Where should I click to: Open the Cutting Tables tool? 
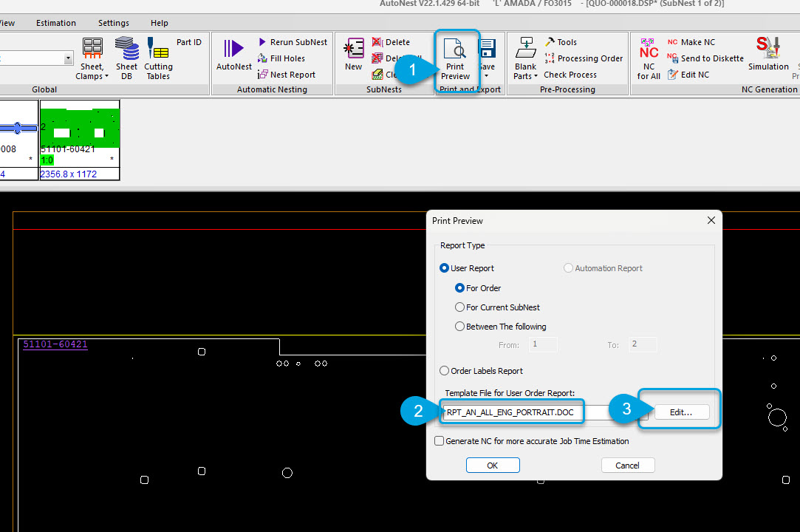[x=158, y=58]
